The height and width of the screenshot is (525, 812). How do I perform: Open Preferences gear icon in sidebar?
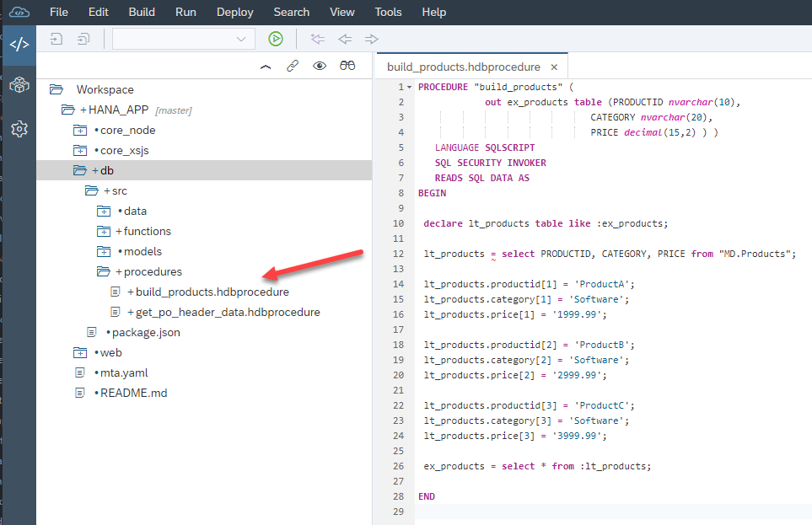(x=19, y=128)
